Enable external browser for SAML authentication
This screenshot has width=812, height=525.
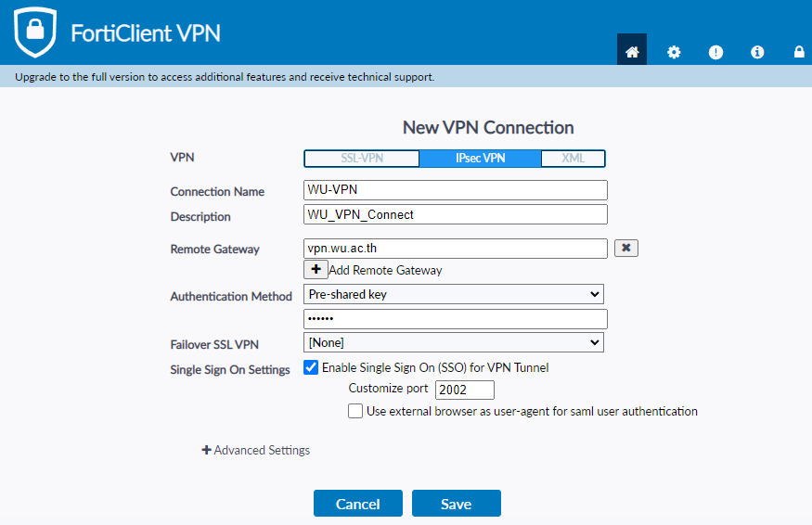355,411
